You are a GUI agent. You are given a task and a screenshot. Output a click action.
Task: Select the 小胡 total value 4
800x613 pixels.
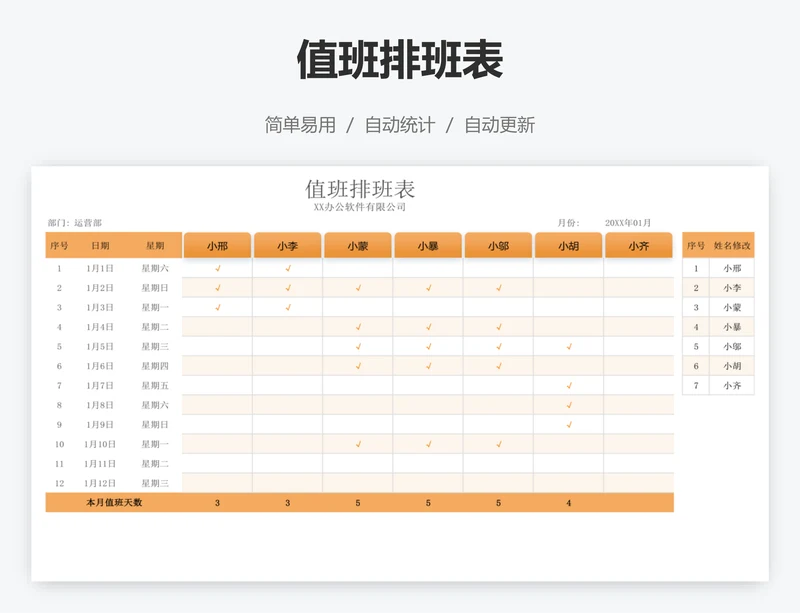tap(569, 503)
